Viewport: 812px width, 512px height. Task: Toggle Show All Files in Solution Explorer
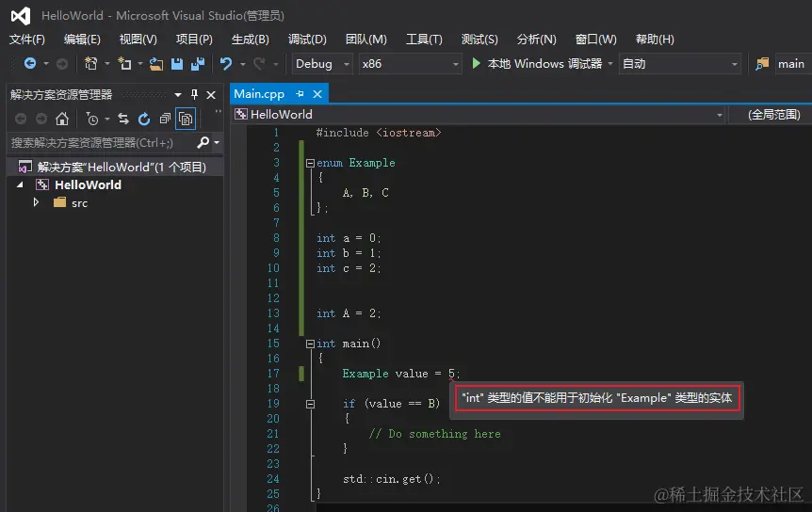[186, 119]
